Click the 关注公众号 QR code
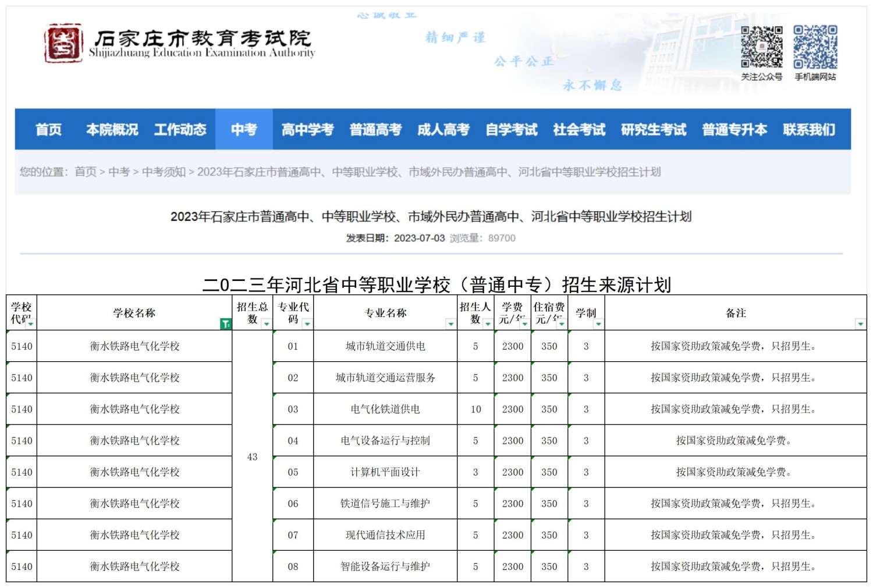Screen dimensions: 873x588 click(x=761, y=47)
